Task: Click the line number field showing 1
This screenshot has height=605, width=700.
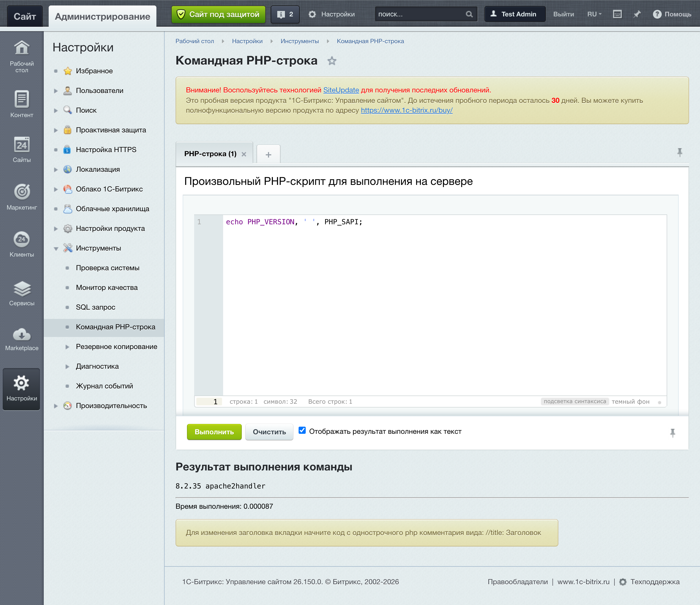Action: tap(209, 402)
